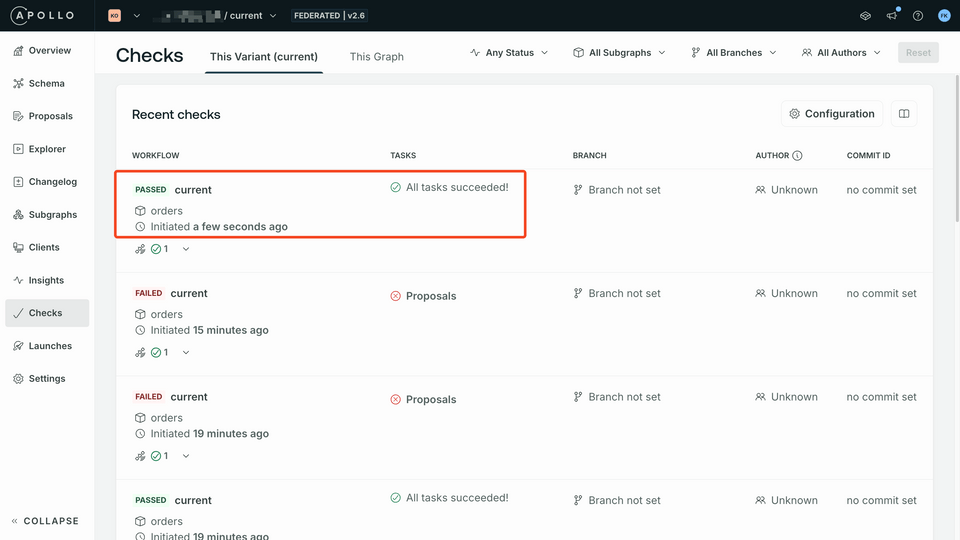Go to Overview in the sidebar

pyautogui.click(x=47, y=50)
